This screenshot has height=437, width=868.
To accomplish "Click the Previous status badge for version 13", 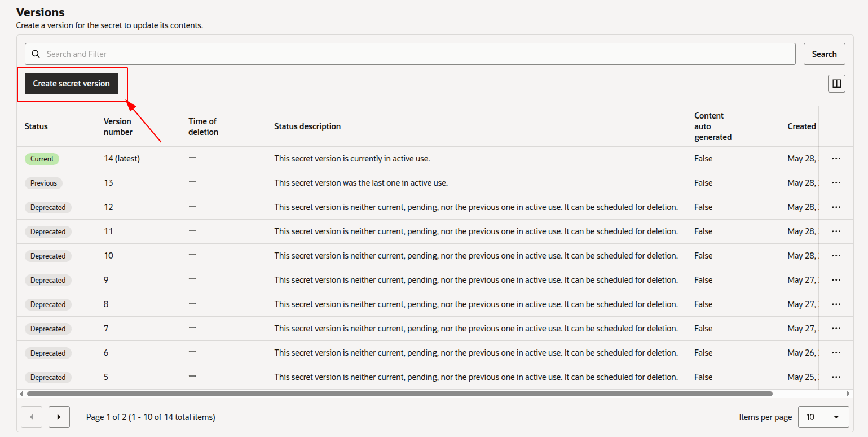I will tap(43, 183).
